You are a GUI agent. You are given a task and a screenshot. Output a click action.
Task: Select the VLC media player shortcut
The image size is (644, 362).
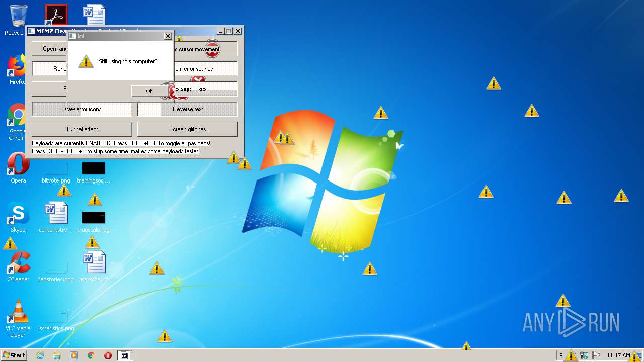point(18,319)
